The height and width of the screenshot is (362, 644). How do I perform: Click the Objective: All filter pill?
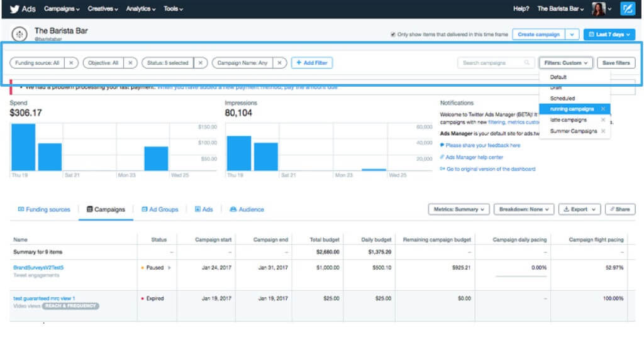coord(103,63)
